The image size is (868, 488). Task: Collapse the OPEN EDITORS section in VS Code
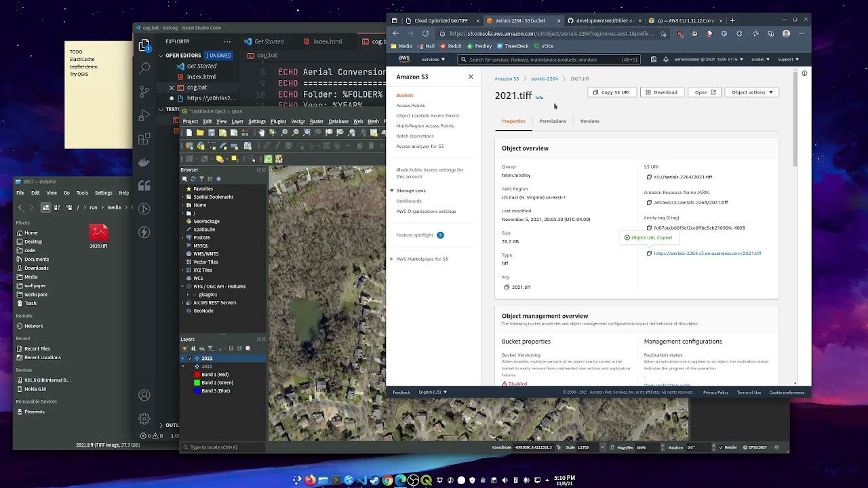point(161,56)
